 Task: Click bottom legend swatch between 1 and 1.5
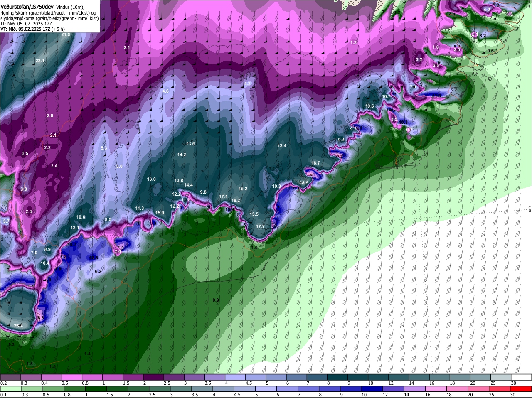click(96, 389)
